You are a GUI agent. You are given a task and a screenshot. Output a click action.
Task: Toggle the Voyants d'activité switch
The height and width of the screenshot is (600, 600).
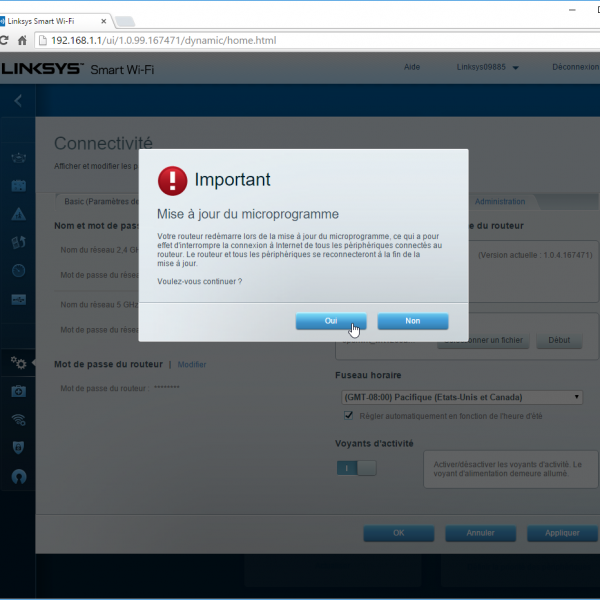click(357, 467)
